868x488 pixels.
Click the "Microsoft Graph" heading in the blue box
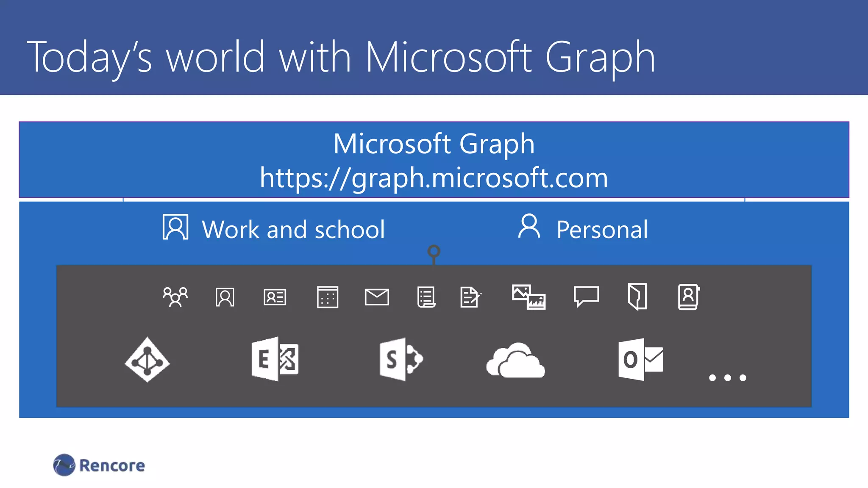point(434,144)
